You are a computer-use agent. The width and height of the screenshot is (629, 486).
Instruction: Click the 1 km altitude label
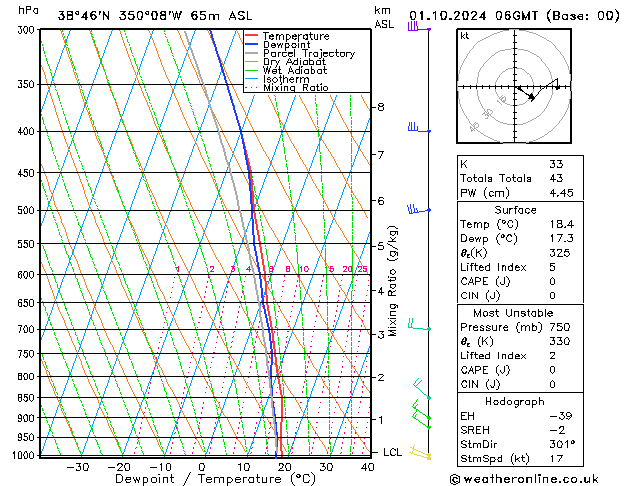(380, 420)
